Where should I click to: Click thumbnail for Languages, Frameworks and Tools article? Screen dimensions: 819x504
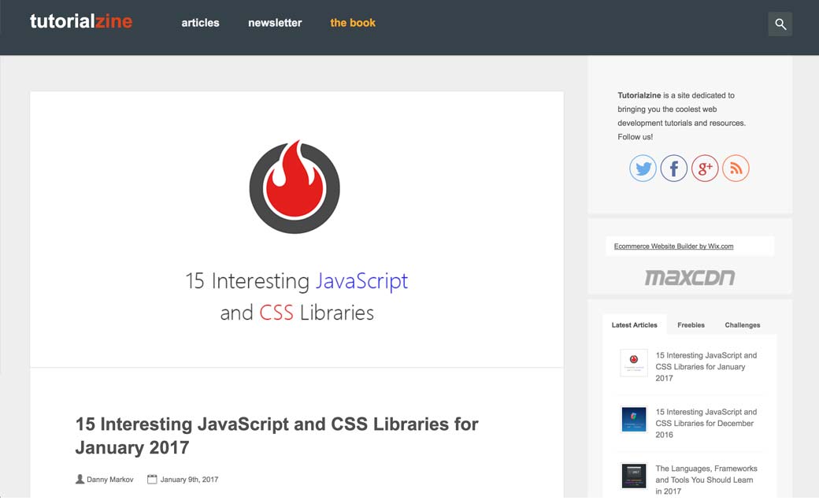pos(634,476)
